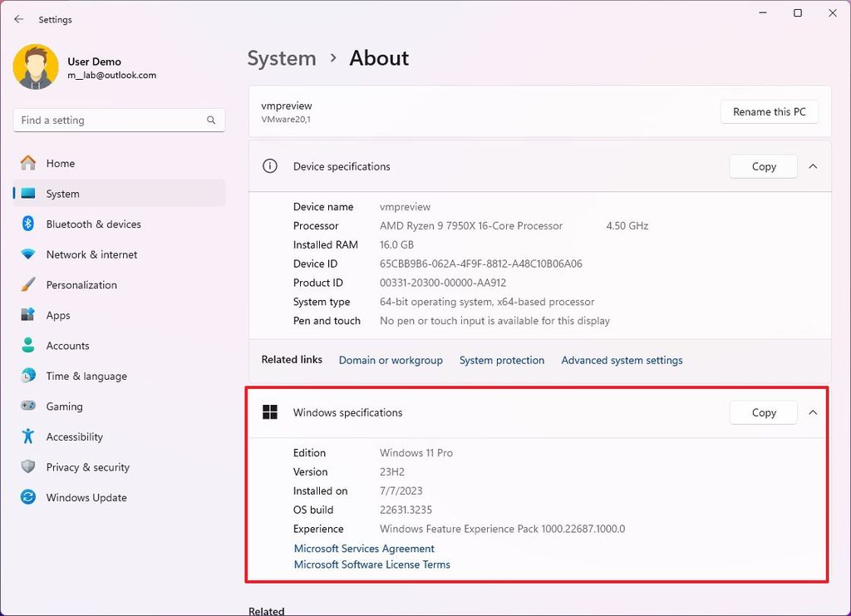This screenshot has height=616, width=851.
Task: Open the Accessibility settings icon
Action: tap(27, 436)
